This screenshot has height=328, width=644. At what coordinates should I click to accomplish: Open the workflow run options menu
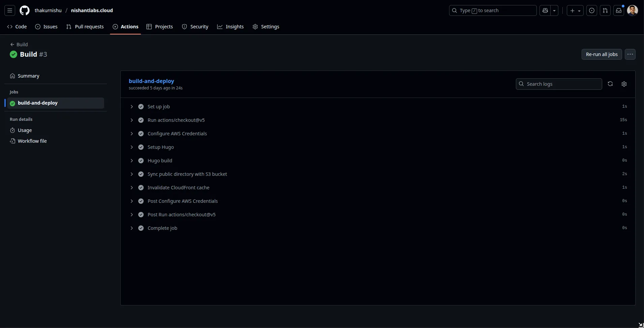coord(630,54)
